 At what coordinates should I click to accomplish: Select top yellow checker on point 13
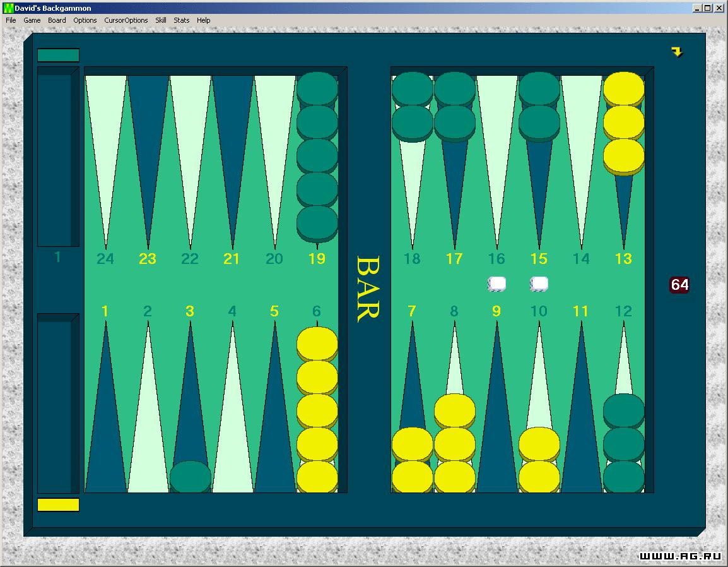click(623, 88)
